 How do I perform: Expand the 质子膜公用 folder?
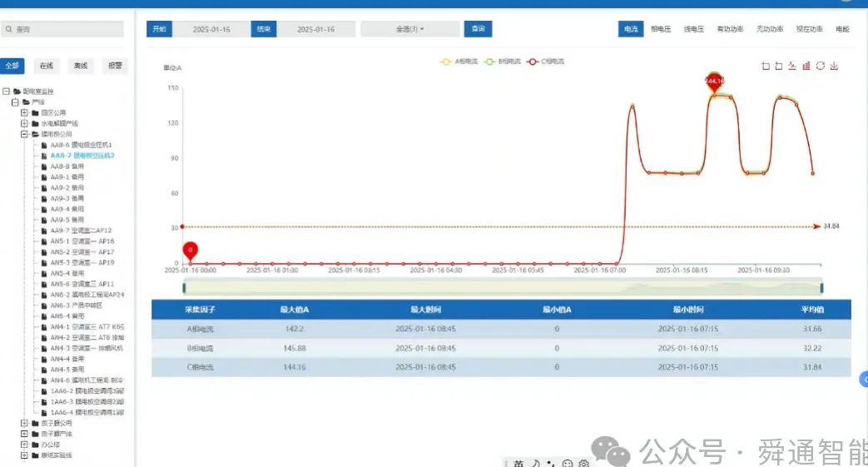coord(24,423)
